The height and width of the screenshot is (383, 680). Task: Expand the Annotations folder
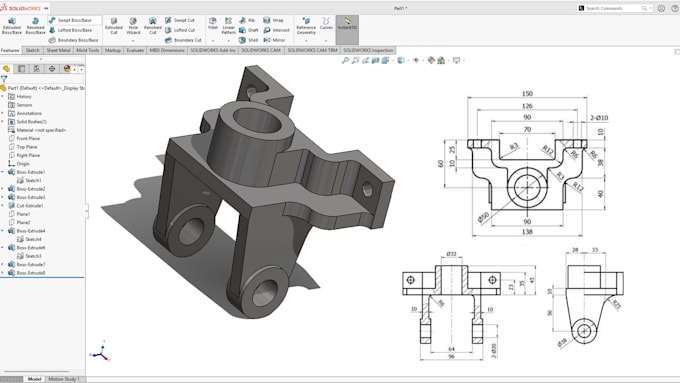point(3,113)
